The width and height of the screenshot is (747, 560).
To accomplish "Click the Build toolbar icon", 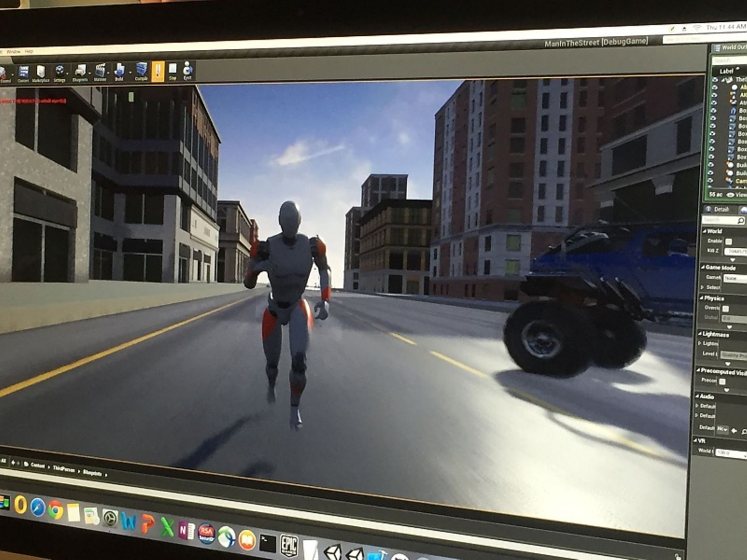I will click(x=119, y=72).
